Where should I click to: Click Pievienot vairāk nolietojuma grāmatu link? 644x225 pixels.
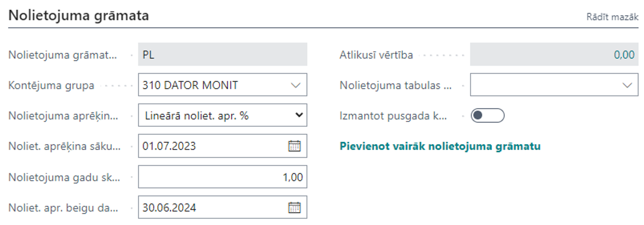[440, 146]
